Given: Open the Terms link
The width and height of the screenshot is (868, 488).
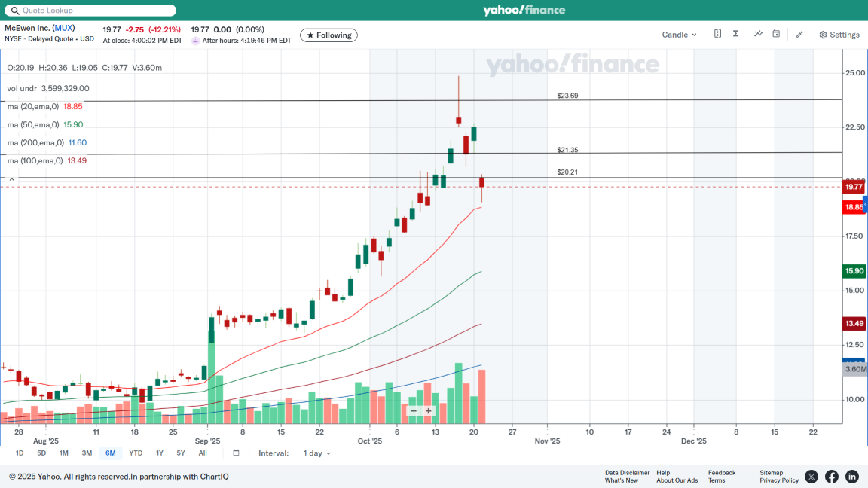Looking at the screenshot, I should (x=717, y=480).
